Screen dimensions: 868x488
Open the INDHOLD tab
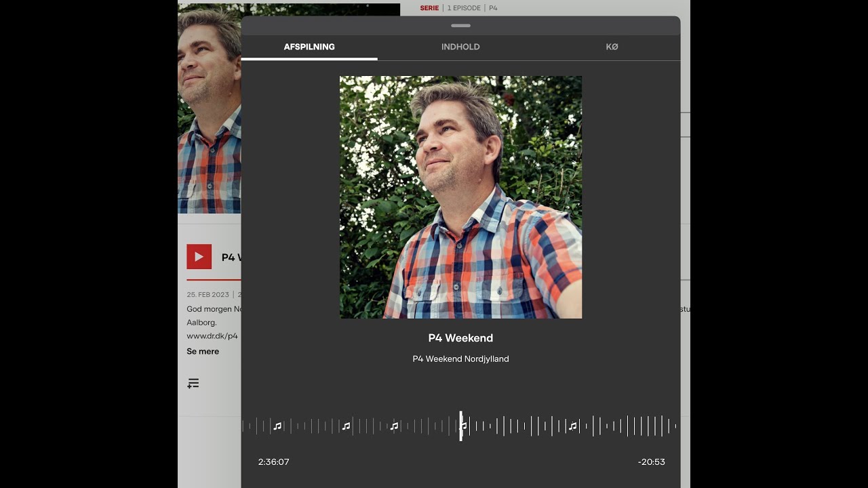460,47
